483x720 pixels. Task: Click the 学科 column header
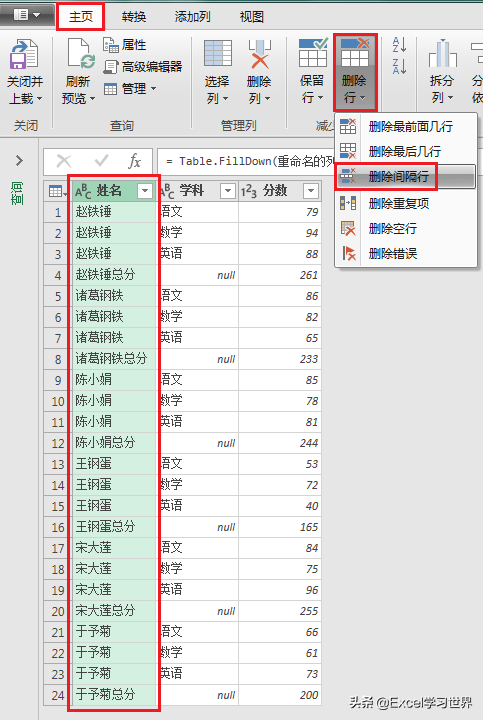198,191
